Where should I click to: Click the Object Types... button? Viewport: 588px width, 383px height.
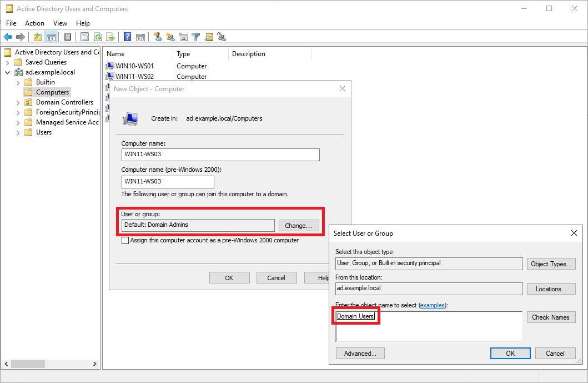coord(551,263)
